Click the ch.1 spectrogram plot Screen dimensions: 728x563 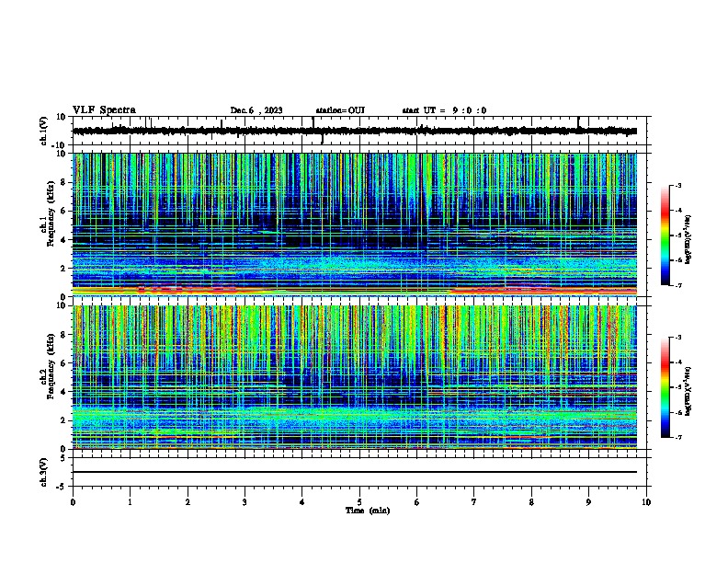pos(355,224)
